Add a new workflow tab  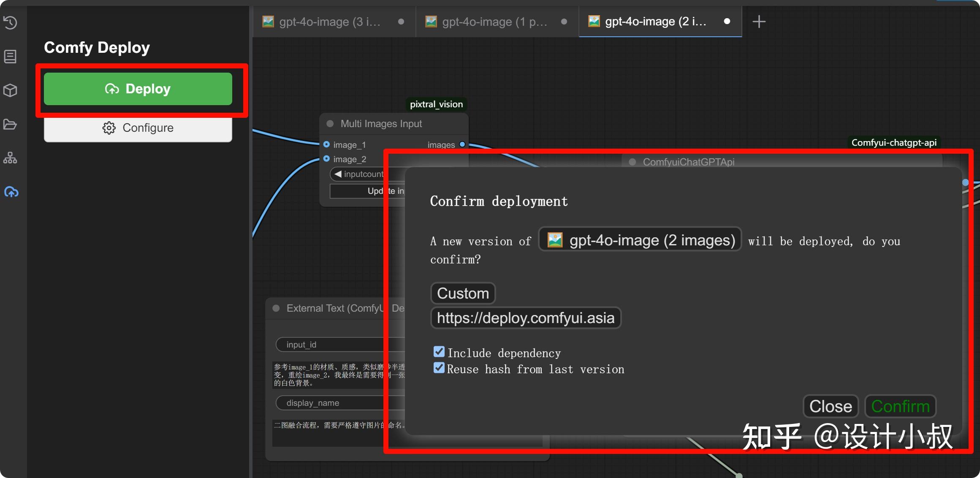(759, 22)
